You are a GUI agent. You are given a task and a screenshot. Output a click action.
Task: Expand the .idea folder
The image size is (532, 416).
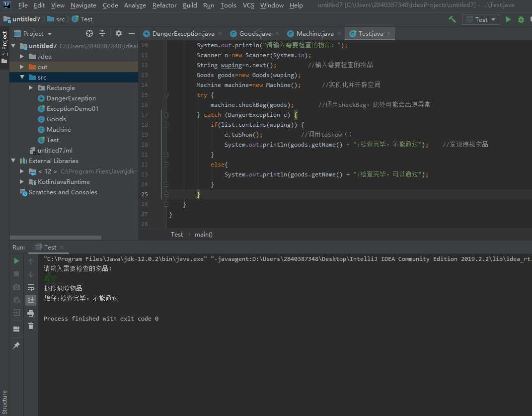point(22,56)
